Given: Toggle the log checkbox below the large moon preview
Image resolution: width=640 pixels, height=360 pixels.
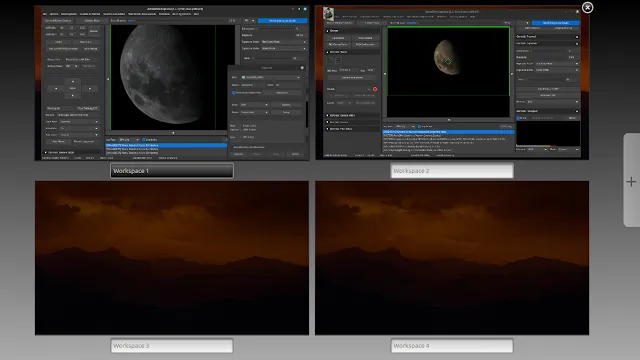Looking at the screenshot, I should (144, 140).
